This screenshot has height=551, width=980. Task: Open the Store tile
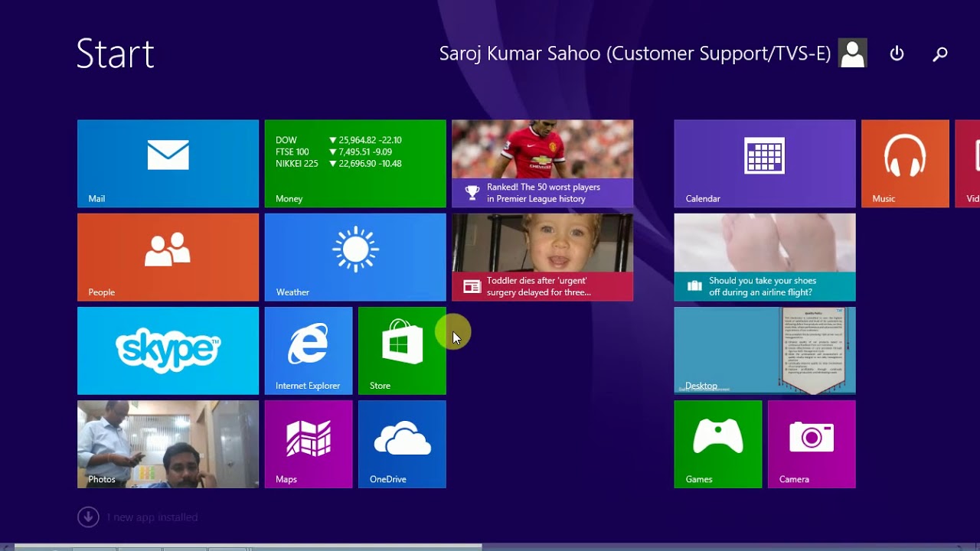[x=402, y=350]
